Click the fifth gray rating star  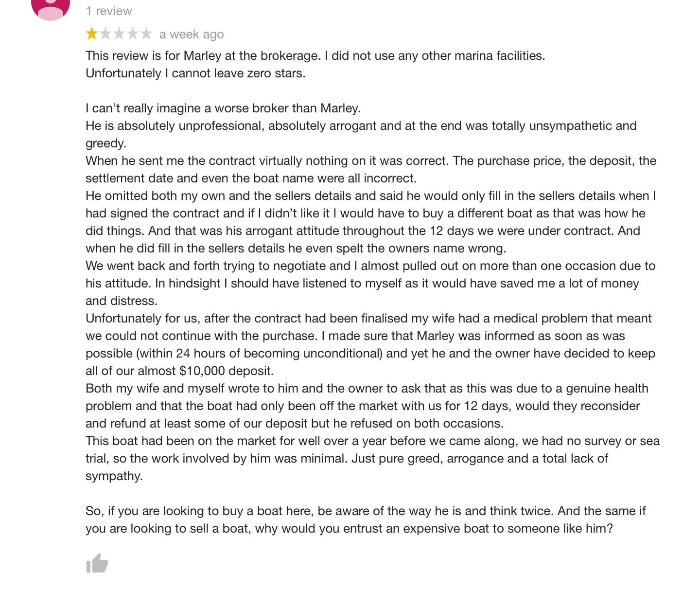coord(146,34)
